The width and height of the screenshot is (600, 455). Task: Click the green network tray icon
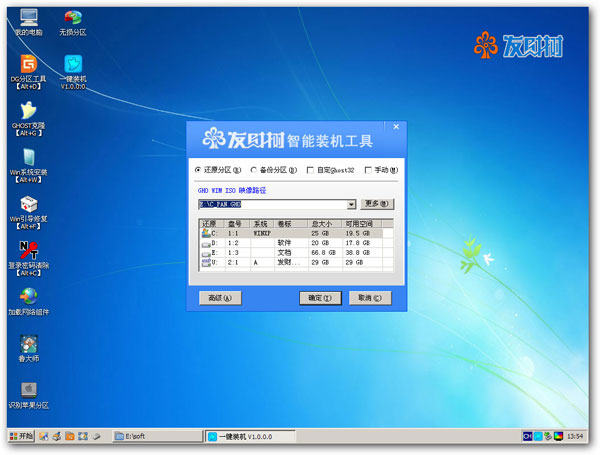[x=548, y=436]
